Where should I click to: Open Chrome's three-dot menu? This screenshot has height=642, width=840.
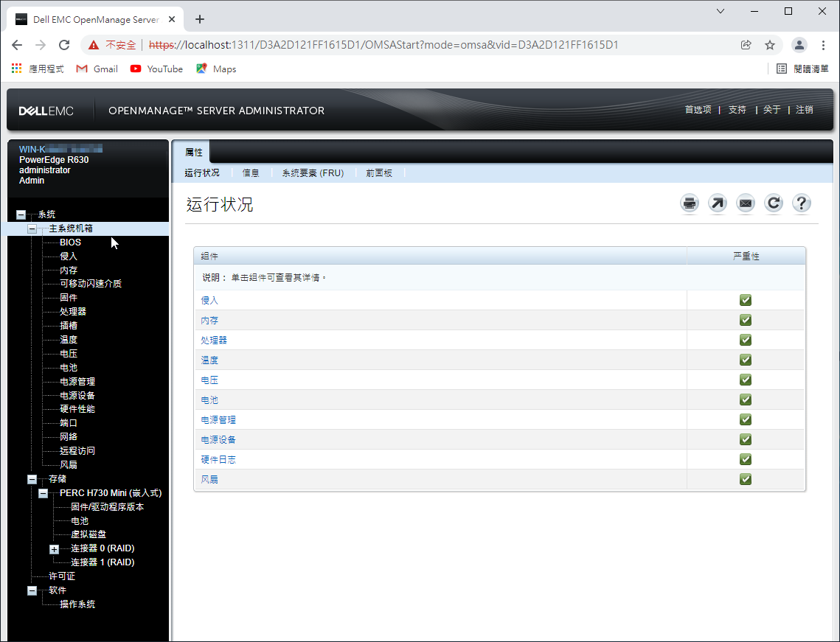click(823, 45)
